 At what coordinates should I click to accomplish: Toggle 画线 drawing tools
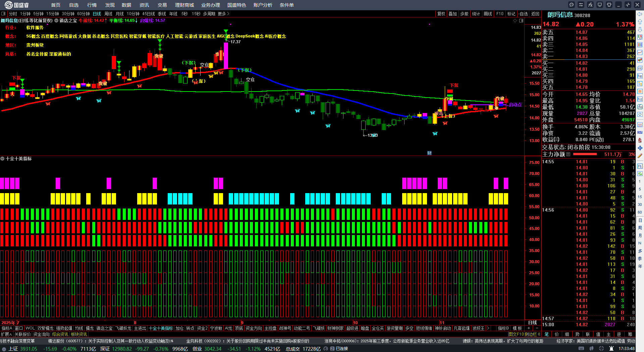click(488, 14)
